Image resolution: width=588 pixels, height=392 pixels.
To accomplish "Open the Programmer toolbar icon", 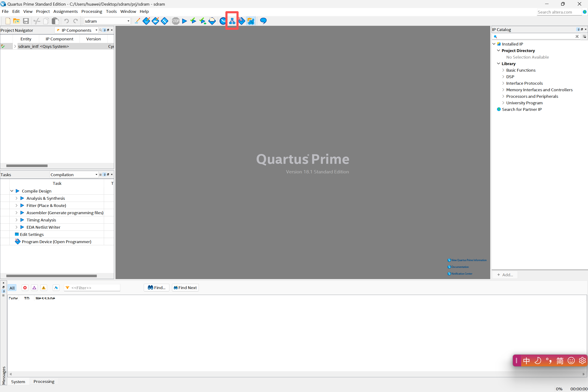I will point(241,21).
